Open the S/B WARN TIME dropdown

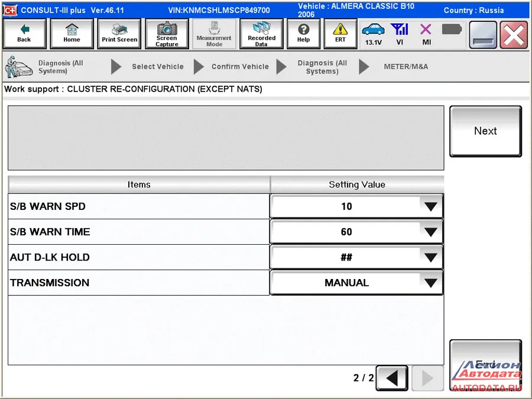(356, 232)
